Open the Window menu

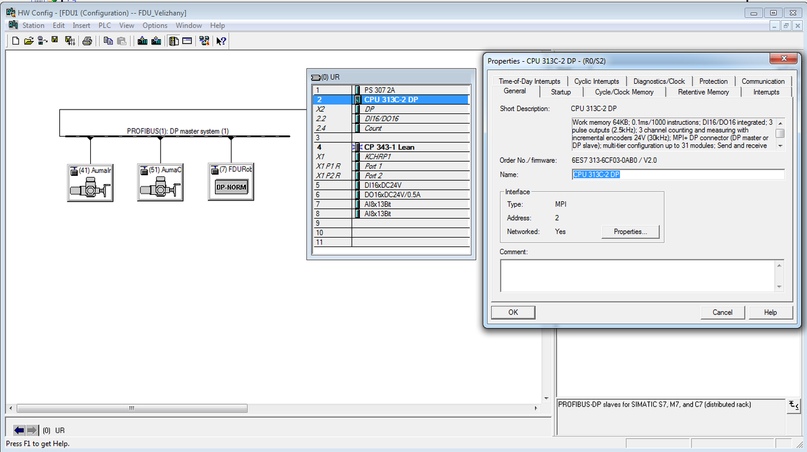pyautogui.click(x=189, y=25)
